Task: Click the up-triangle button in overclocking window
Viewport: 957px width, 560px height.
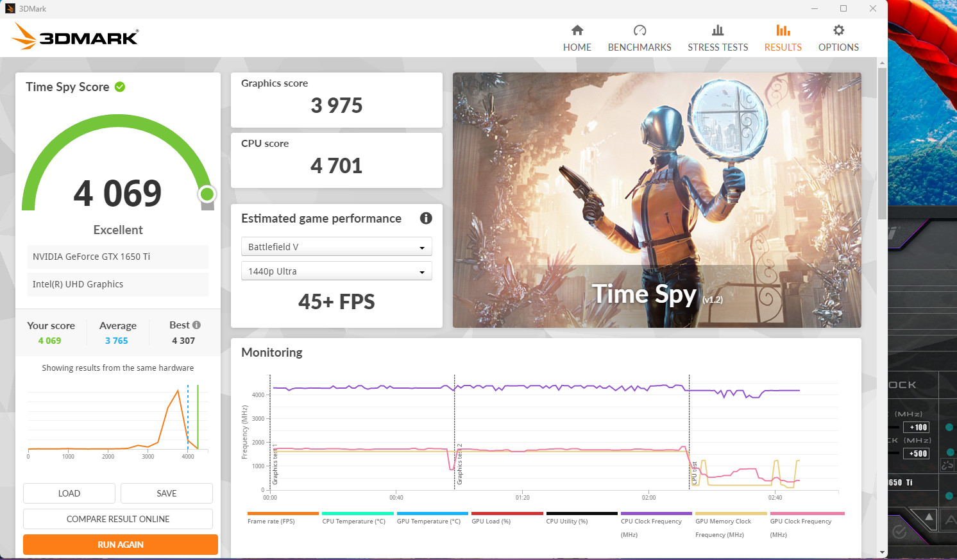Action: 929,518
